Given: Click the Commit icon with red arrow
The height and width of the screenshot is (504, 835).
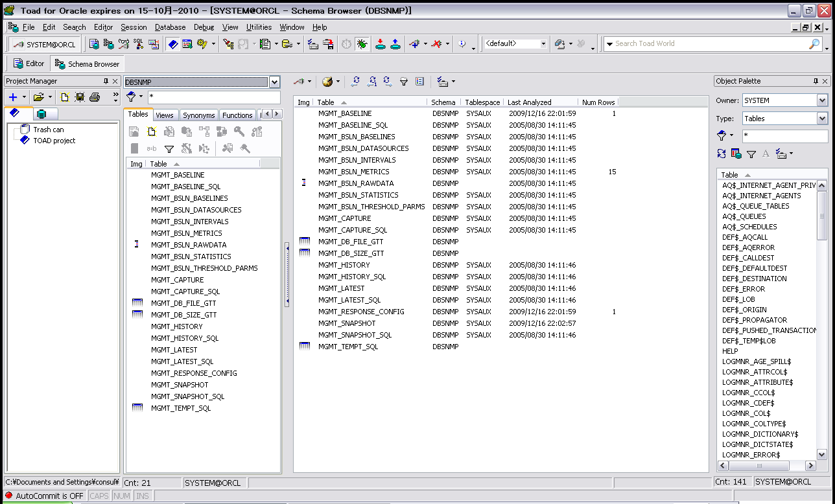Looking at the screenshot, I should [x=381, y=44].
